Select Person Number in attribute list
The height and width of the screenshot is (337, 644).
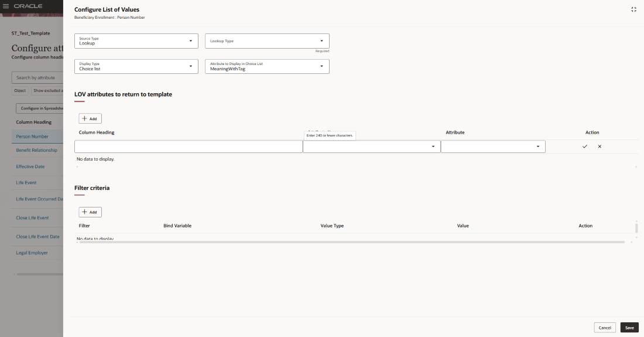pos(32,137)
